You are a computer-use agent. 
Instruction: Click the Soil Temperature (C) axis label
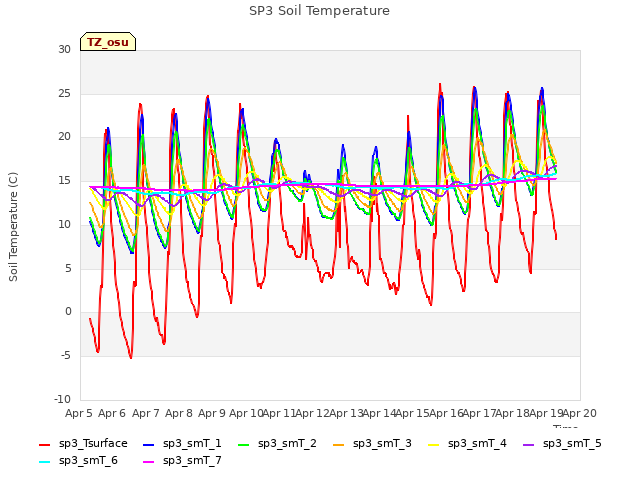[x=13, y=227]
